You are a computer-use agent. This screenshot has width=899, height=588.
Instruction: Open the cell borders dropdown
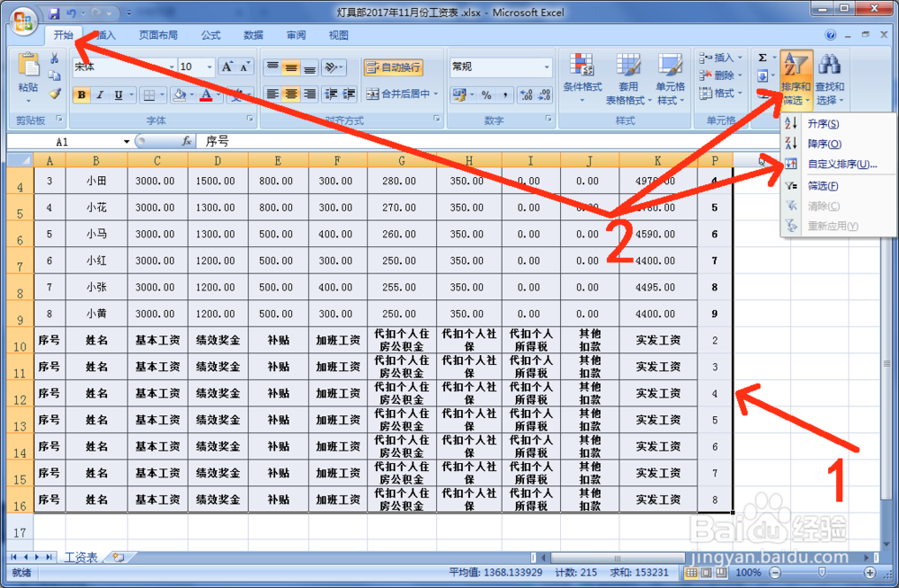click(162, 94)
